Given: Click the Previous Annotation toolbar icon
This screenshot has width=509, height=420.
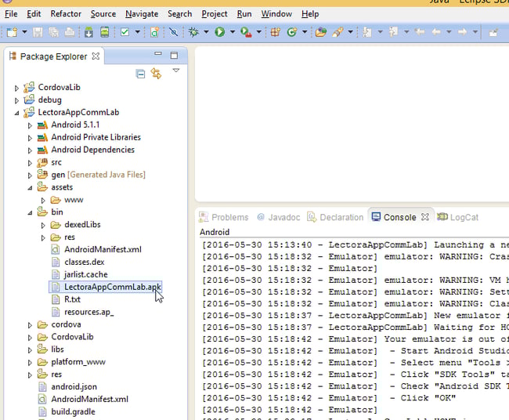Looking at the screenshot, I should 393,32.
